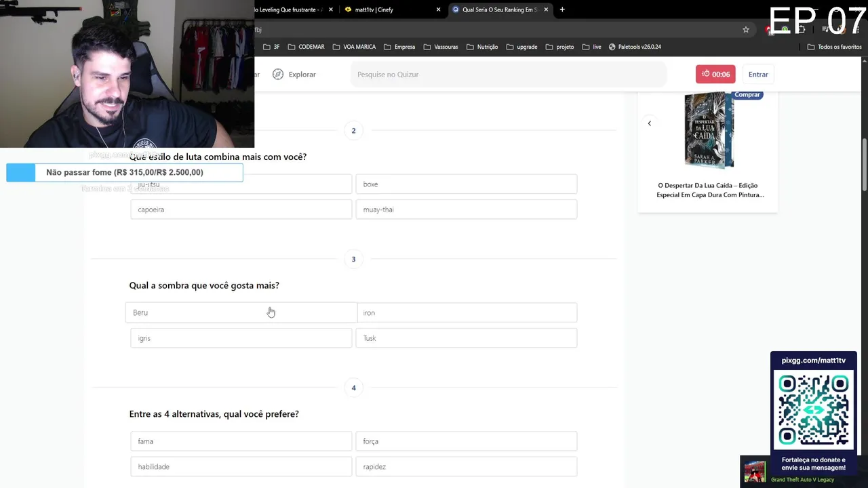The width and height of the screenshot is (868, 488).
Task: Click the question number 2 marker
Action: (353, 130)
